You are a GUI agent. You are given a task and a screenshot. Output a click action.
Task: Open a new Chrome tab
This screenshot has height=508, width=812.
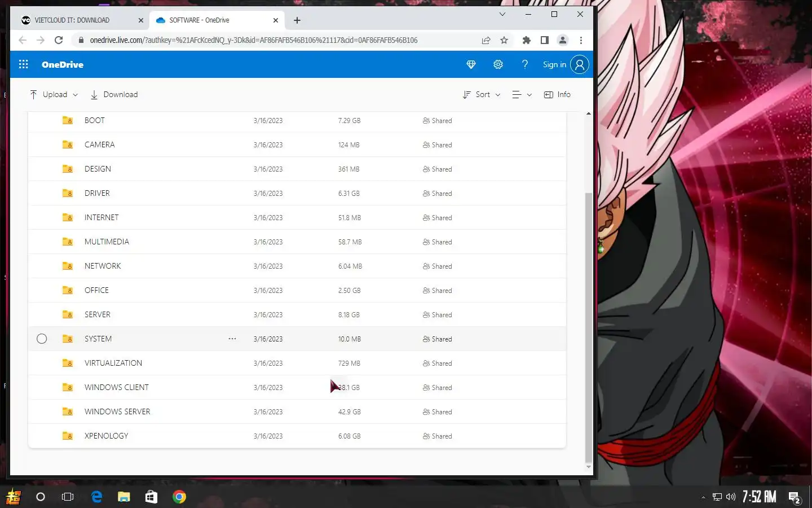pos(297,20)
